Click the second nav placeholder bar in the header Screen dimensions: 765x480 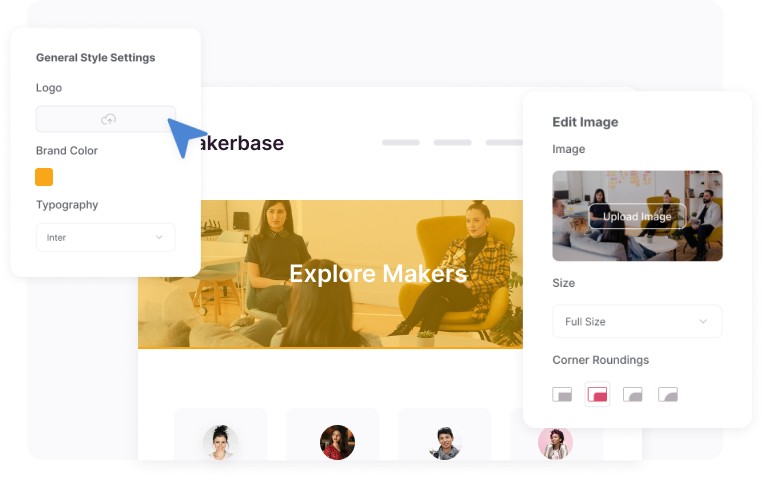coord(452,142)
